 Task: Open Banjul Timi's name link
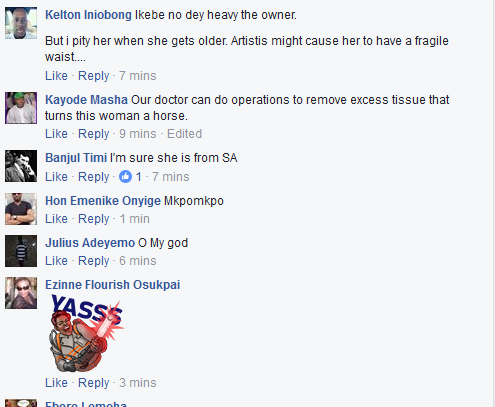click(x=76, y=158)
